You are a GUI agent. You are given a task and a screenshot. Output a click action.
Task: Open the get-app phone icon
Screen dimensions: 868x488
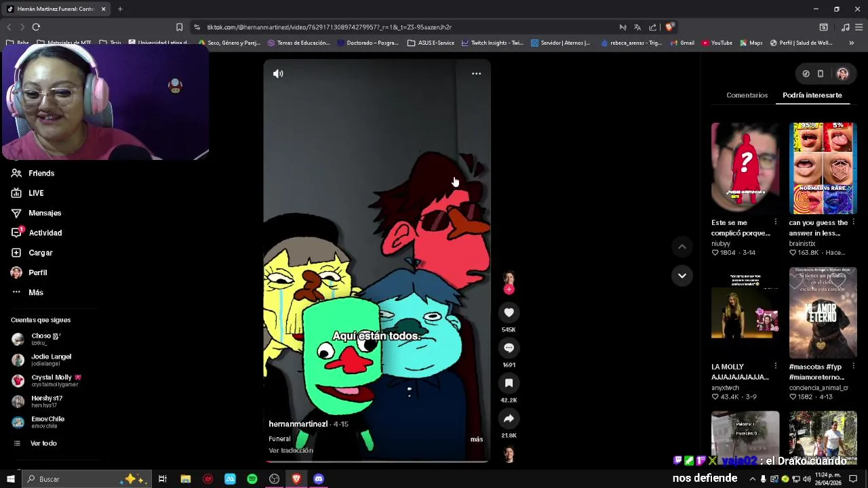[x=821, y=74]
